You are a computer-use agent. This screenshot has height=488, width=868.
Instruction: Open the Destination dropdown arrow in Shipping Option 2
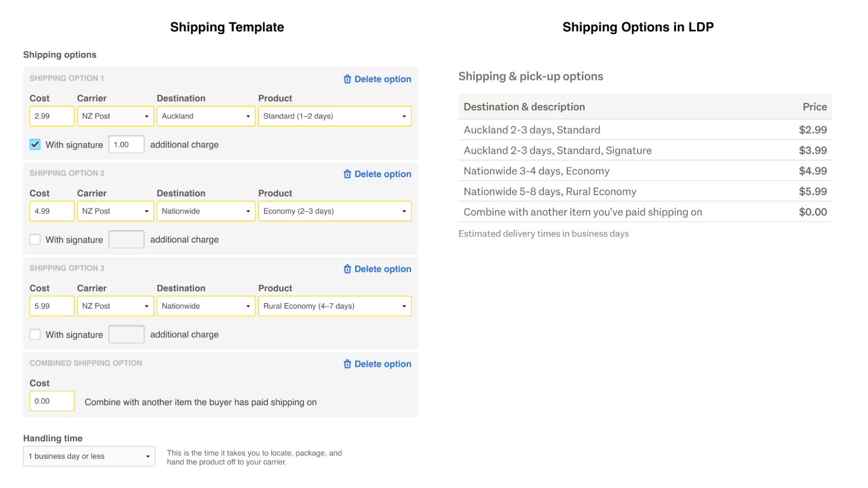[x=248, y=211]
